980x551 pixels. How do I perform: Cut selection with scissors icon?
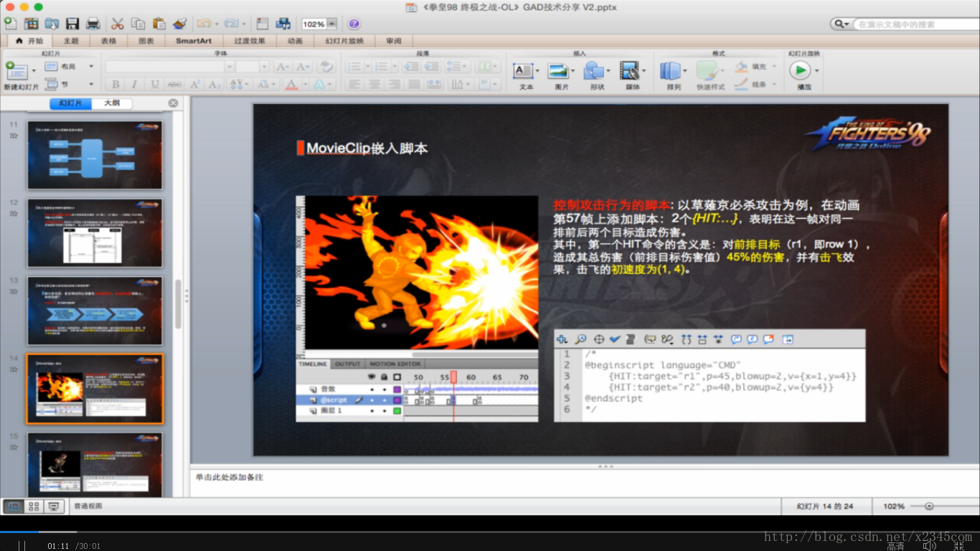pos(118,24)
